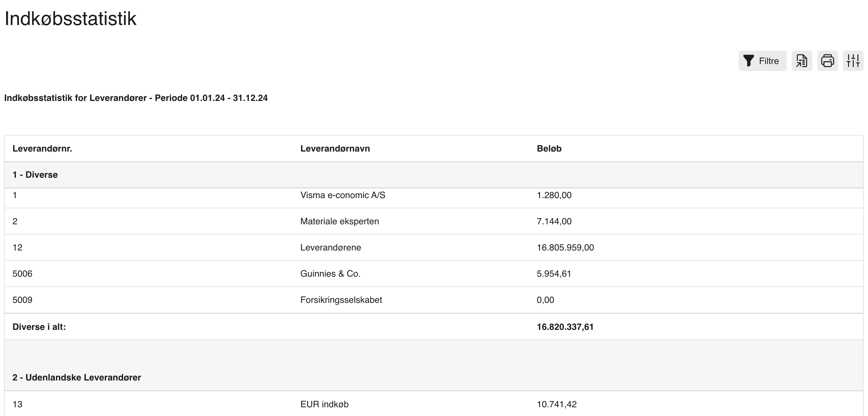Click the Leverandørnavn column header
Screen dimensions: 868x416
335,148
